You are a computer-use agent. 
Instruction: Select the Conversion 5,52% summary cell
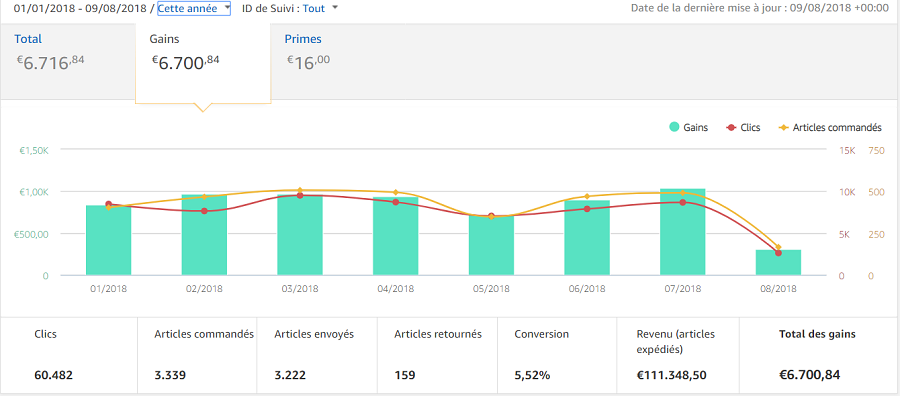[557, 355]
